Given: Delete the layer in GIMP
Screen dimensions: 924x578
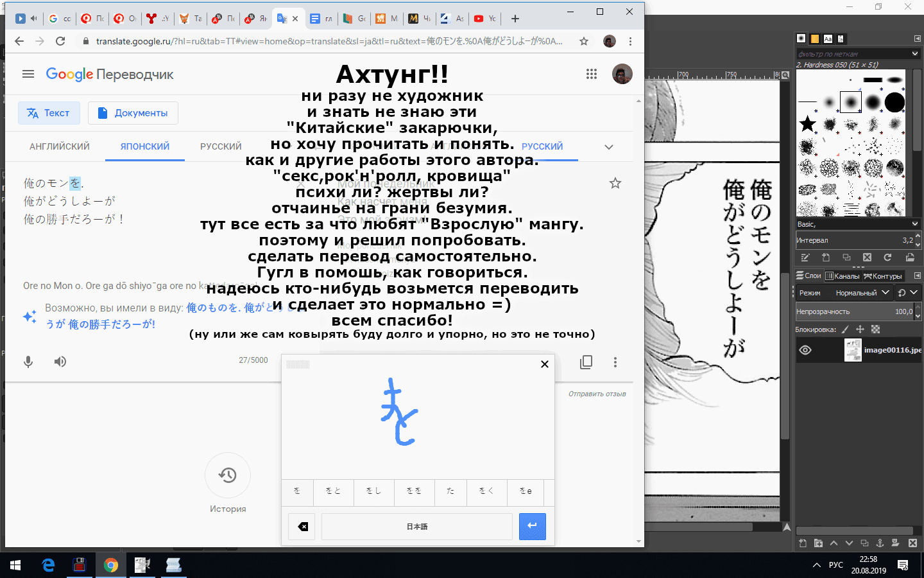Looking at the screenshot, I should [x=912, y=543].
